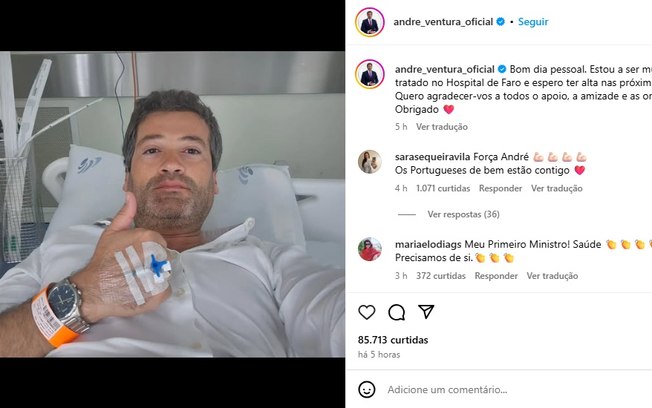Image resolution: width=652 pixels, height=408 pixels.
Task: Translate sarasequeiravila's comment
Action: coord(556,188)
